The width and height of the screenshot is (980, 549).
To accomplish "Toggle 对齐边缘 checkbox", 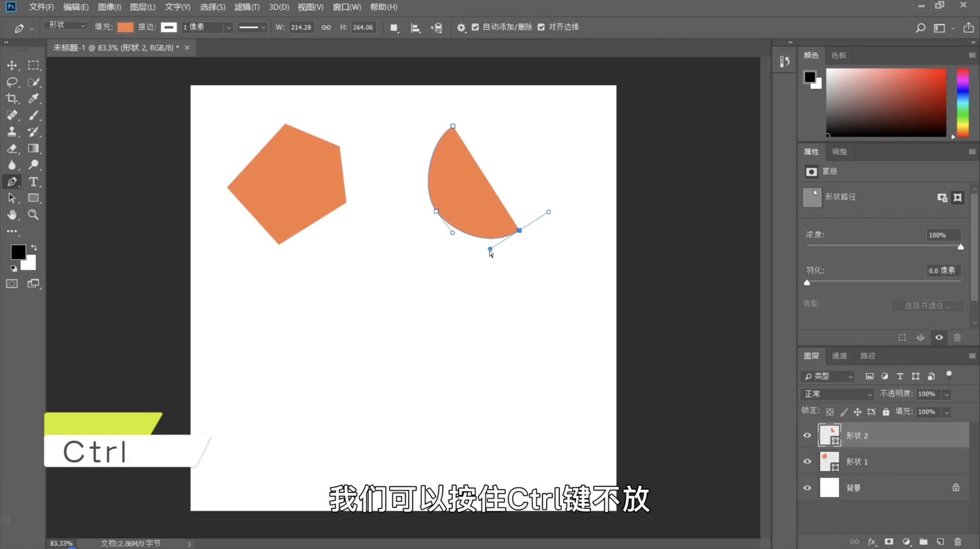I will (x=541, y=27).
